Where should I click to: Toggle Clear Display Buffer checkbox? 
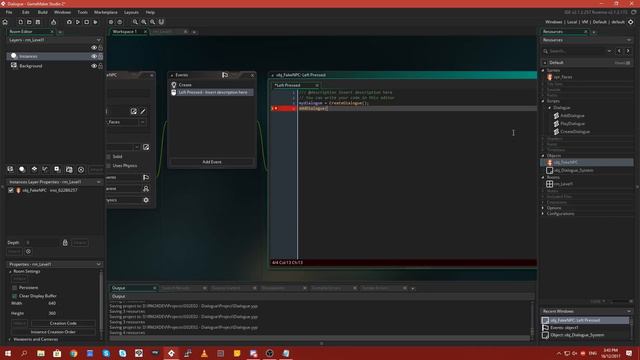pos(15,296)
